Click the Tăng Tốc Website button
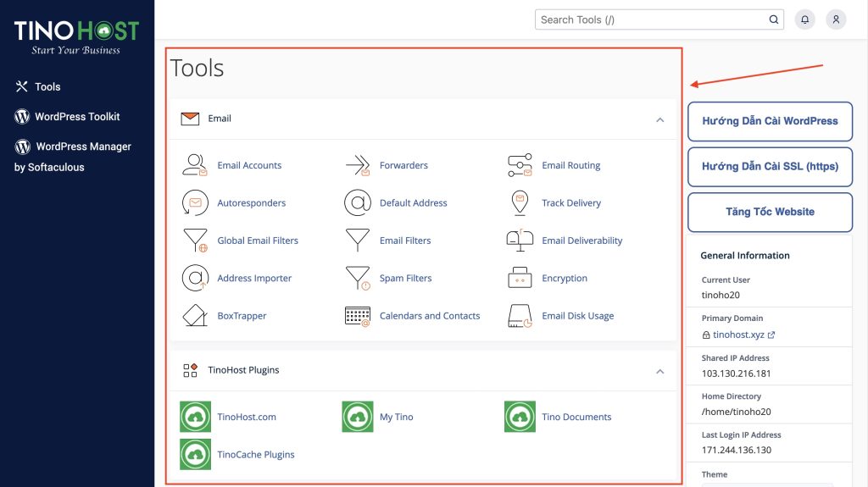The height and width of the screenshot is (487, 868). (770, 212)
